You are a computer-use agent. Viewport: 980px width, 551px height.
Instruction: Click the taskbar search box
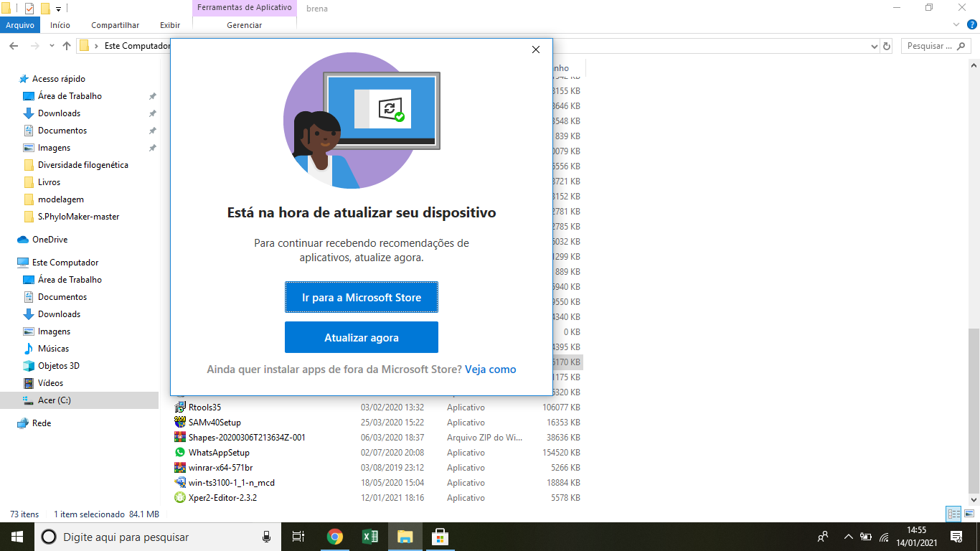pos(158,537)
